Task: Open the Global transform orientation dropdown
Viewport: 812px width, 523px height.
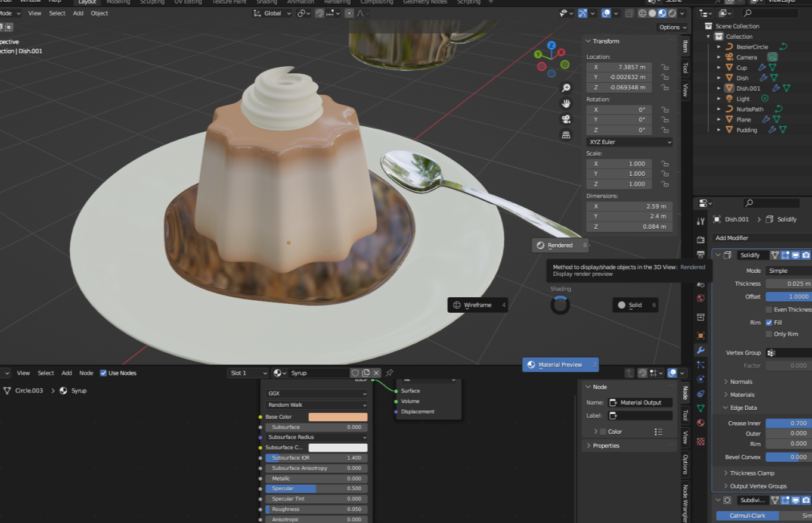Action: coord(271,13)
